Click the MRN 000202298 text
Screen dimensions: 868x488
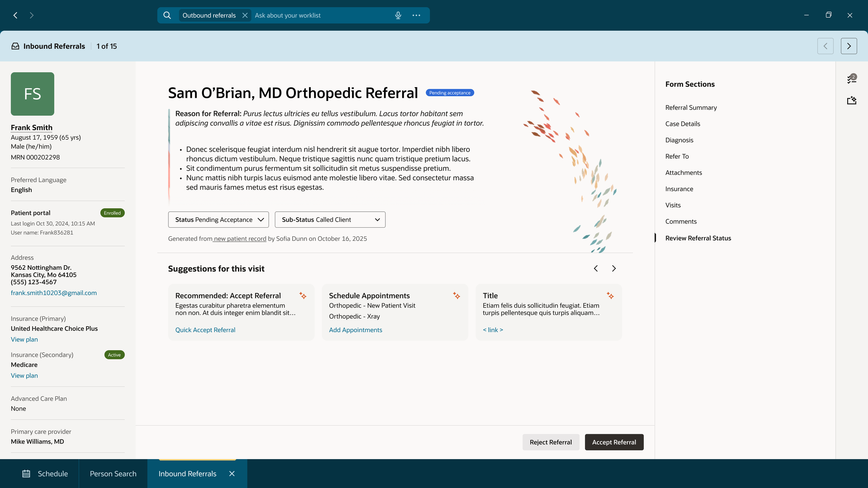[35, 157]
